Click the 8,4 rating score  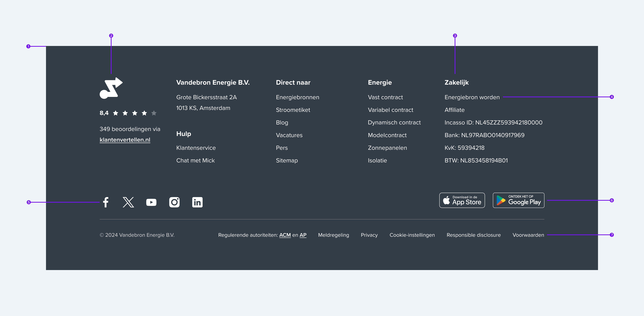pos(104,113)
